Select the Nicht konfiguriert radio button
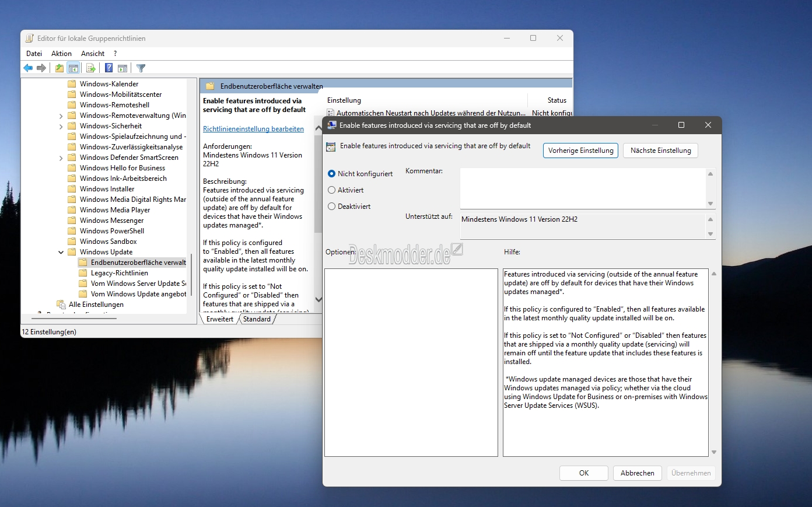The image size is (812, 507). 332,174
